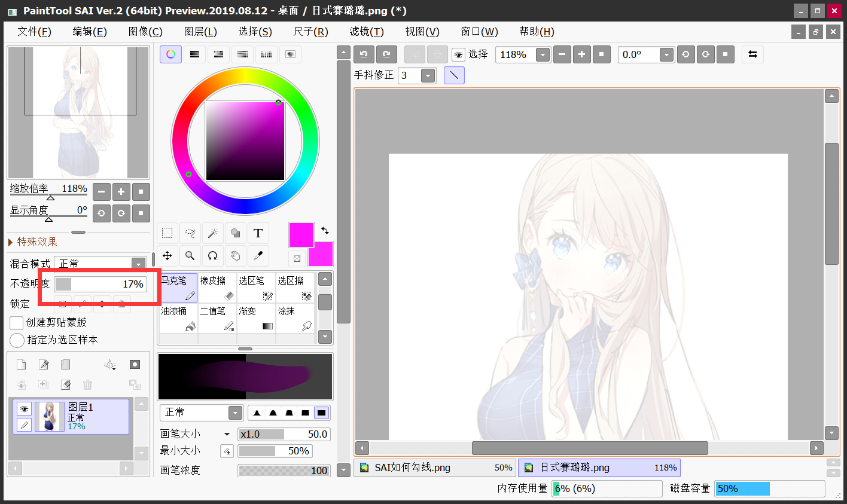Toggle the selection visibility eye icon

(x=458, y=55)
